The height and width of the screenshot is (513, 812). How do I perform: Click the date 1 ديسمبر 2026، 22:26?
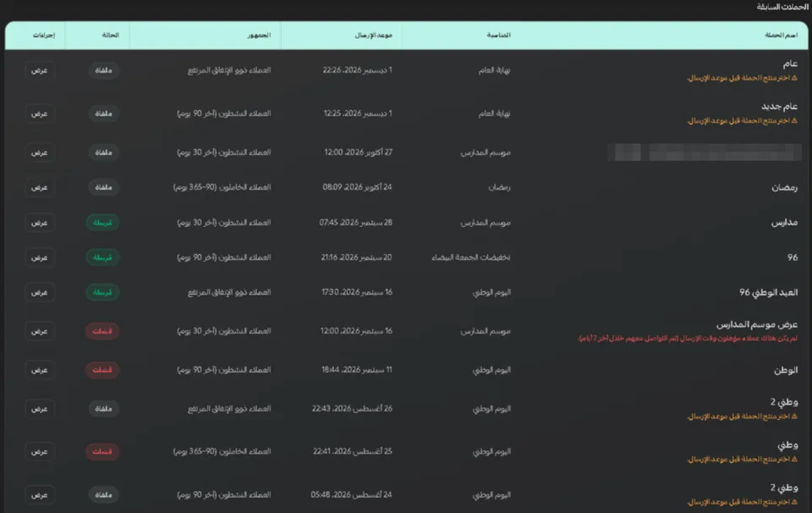point(357,70)
